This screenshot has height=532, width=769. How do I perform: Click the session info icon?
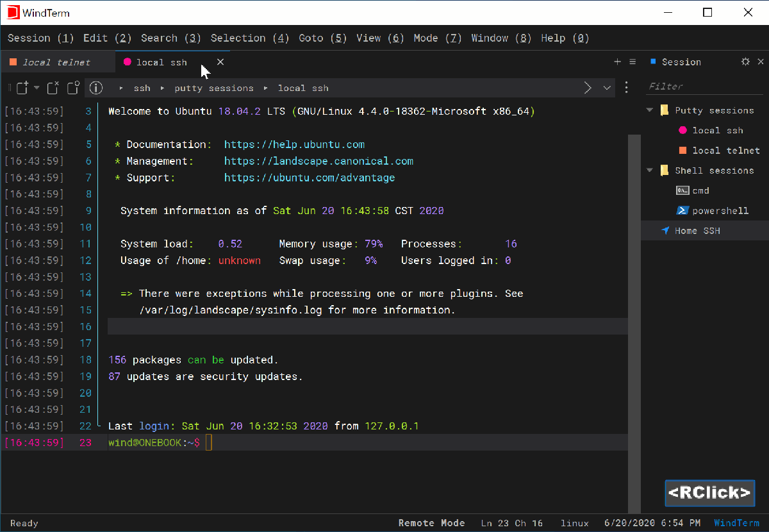pyautogui.click(x=96, y=88)
